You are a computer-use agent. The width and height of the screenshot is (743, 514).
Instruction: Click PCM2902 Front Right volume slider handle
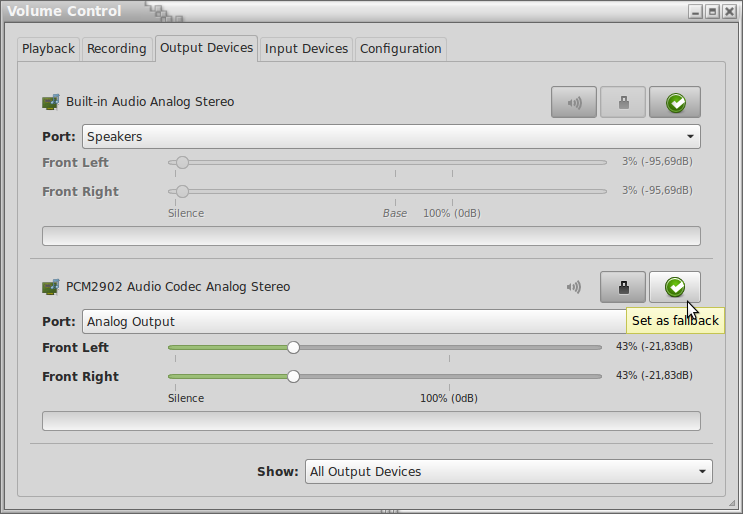pos(293,377)
